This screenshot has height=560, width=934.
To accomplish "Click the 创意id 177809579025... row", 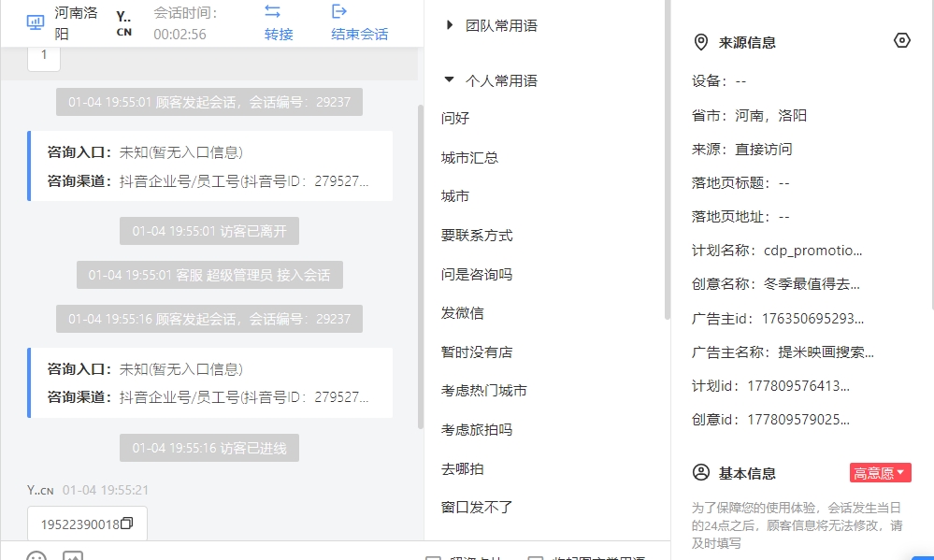I will pos(770,420).
